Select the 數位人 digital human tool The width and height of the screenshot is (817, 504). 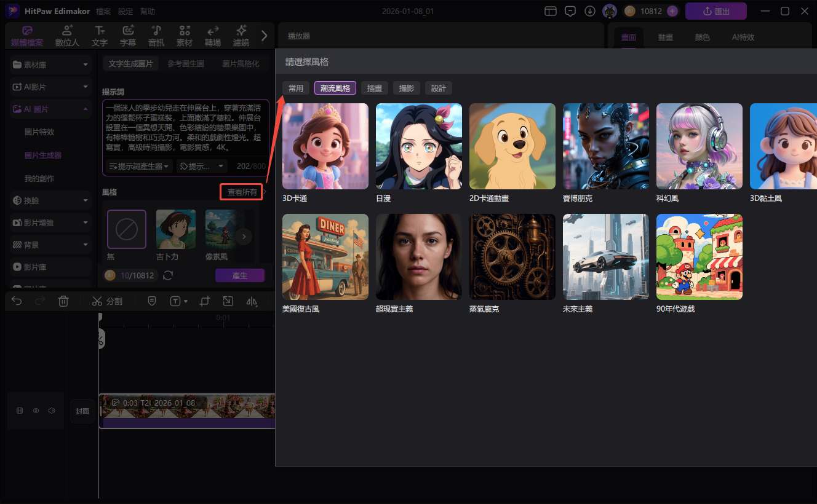click(68, 36)
